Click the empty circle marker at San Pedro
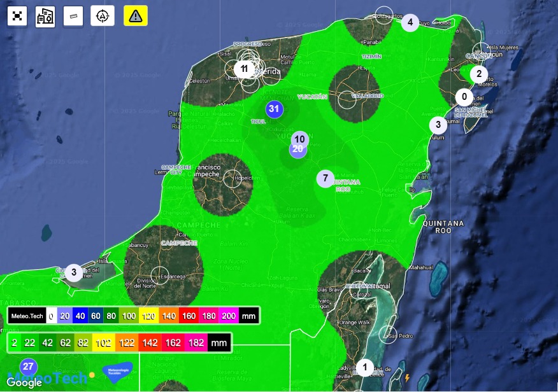 pyautogui.click(x=387, y=335)
